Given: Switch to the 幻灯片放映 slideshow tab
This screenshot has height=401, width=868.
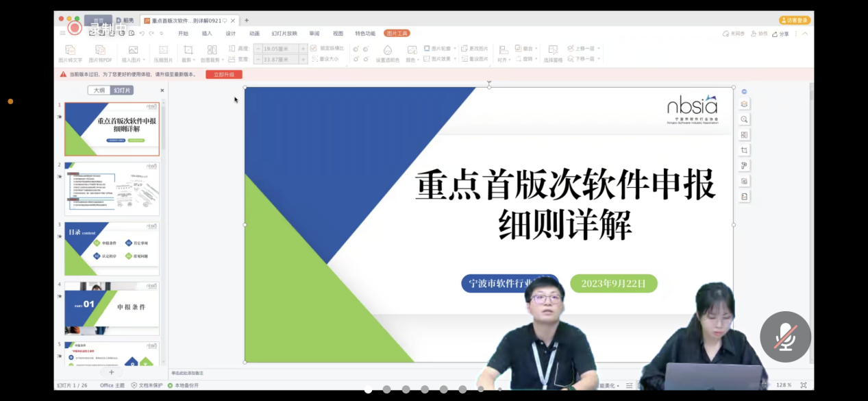Looking at the screenshot, I should (284, 33).
